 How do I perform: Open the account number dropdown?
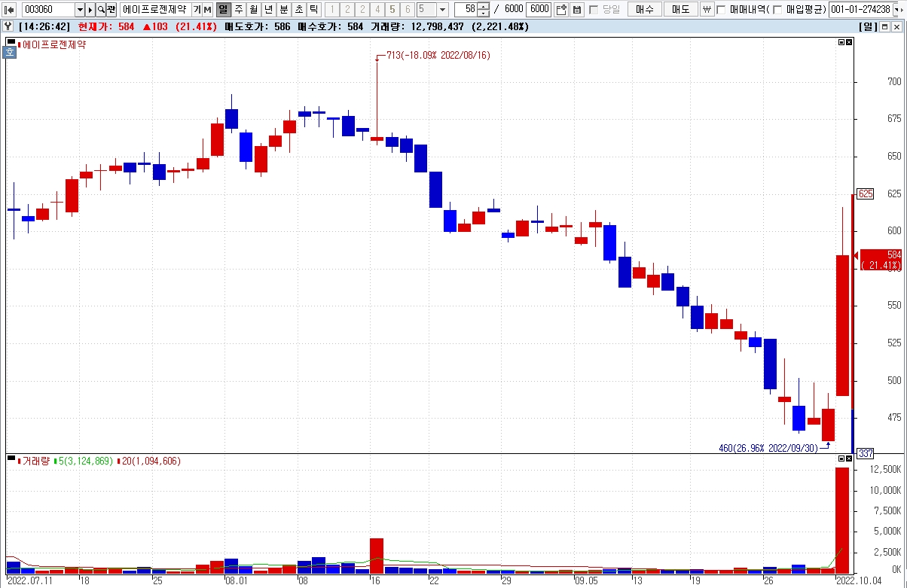coord(896,10)
